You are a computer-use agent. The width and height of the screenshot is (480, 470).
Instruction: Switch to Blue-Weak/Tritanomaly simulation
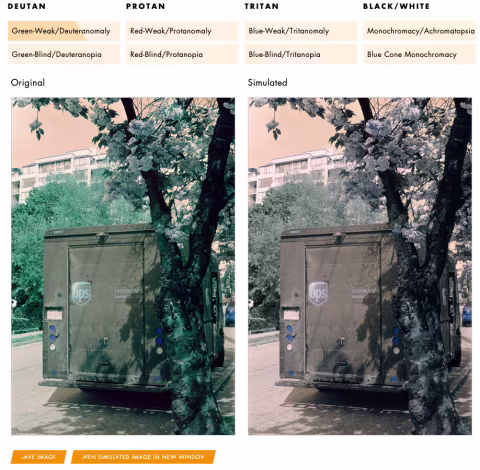[x=301, y=31]
